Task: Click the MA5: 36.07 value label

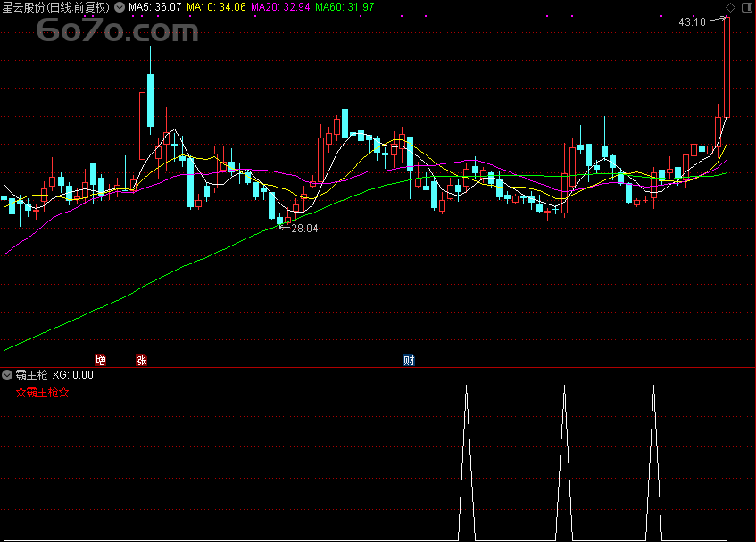Action: (154, 7)
